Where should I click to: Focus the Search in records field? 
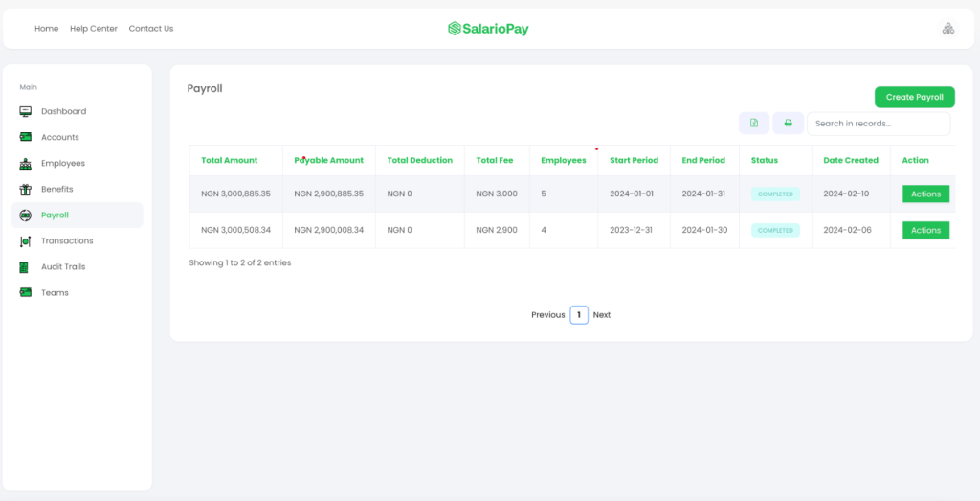pos(879,124)
